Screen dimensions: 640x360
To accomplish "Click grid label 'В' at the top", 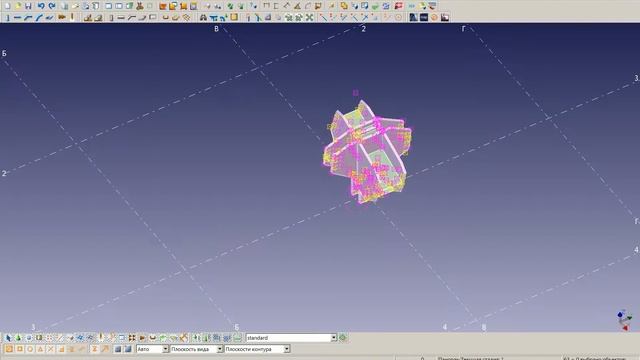I will [216, 29].
